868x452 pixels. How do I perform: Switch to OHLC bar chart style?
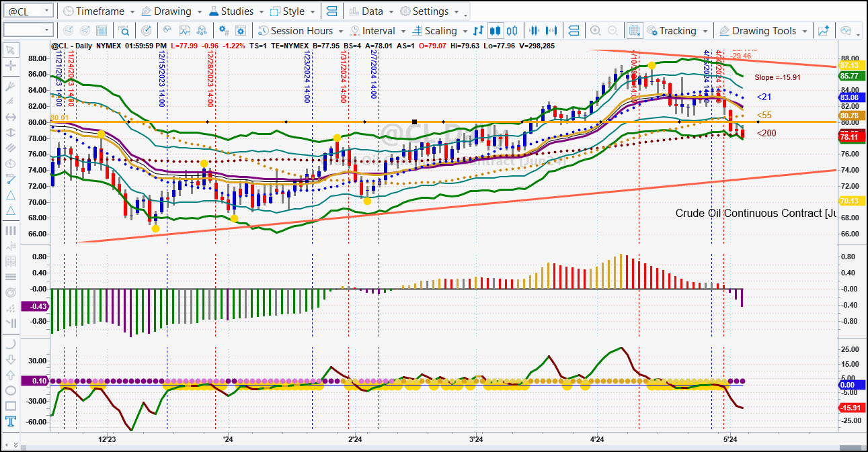click(478, 30)
